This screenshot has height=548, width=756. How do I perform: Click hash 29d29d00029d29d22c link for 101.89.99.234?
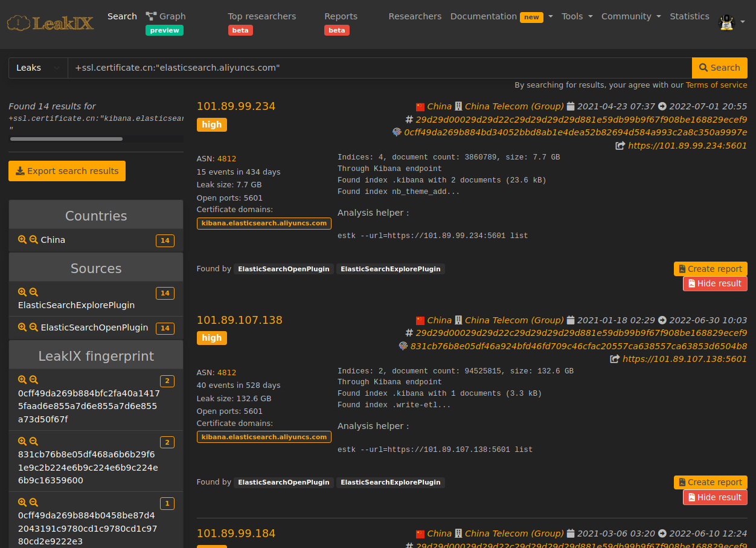point(581,120)
